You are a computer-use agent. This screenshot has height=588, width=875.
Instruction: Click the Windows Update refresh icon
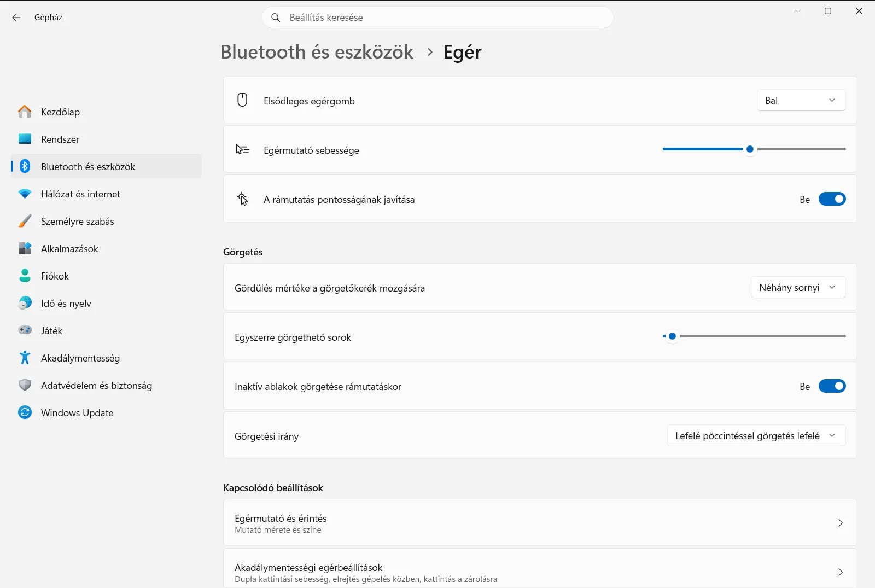[x=25, y=412]
